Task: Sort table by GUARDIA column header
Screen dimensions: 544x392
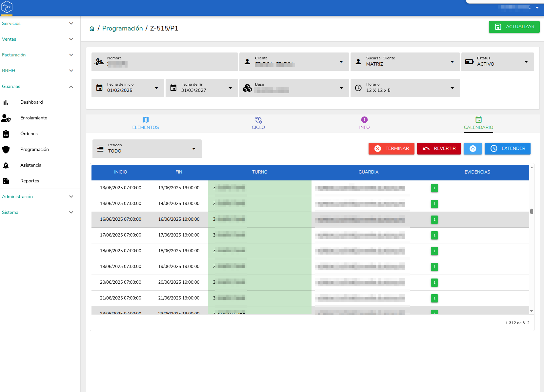Action: [369, 172]
